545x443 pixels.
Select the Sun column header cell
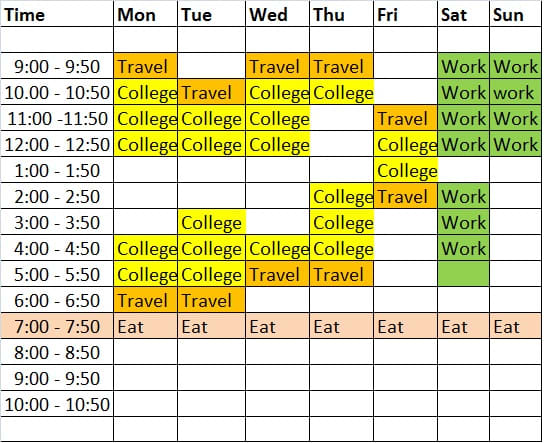(x=515, y=14)
